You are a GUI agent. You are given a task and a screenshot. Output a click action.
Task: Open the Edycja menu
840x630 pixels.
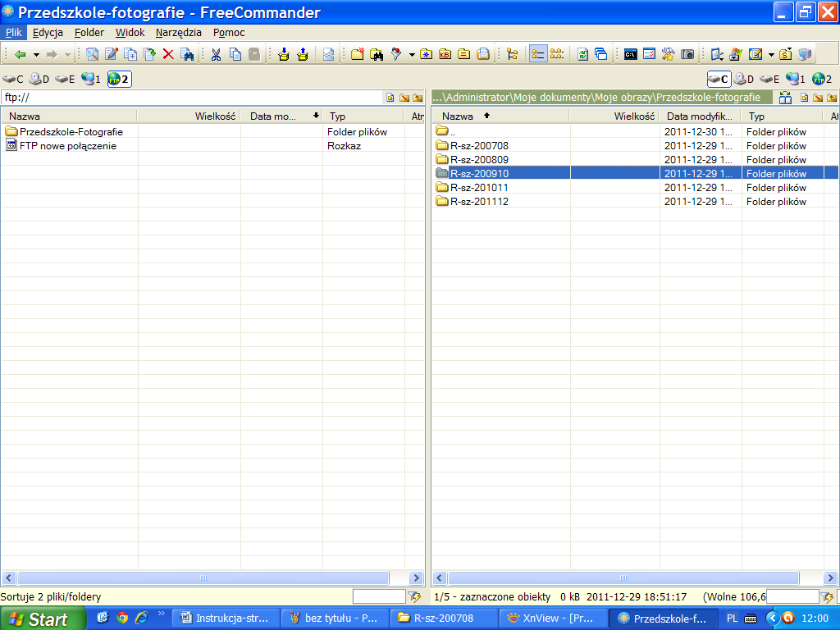(x=48, y=33)
